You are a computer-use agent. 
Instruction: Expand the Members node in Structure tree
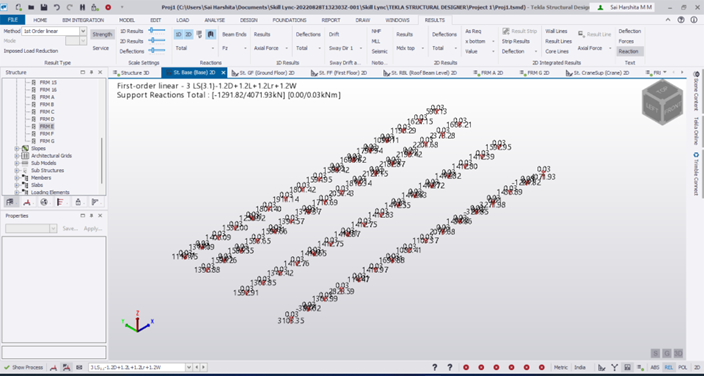point(17,178)
